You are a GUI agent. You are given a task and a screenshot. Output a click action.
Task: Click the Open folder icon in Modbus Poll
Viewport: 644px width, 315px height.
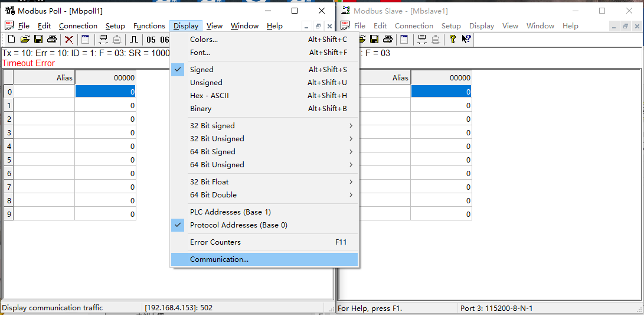24,40
